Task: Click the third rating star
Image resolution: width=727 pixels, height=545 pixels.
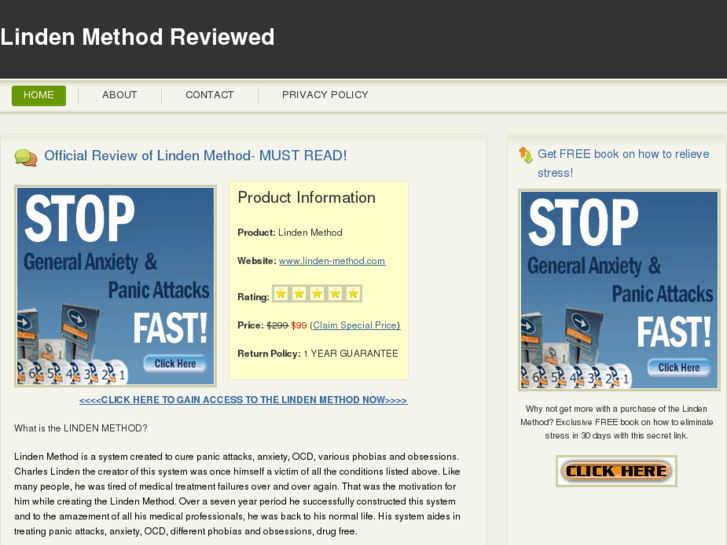Action: click(317, 294)
